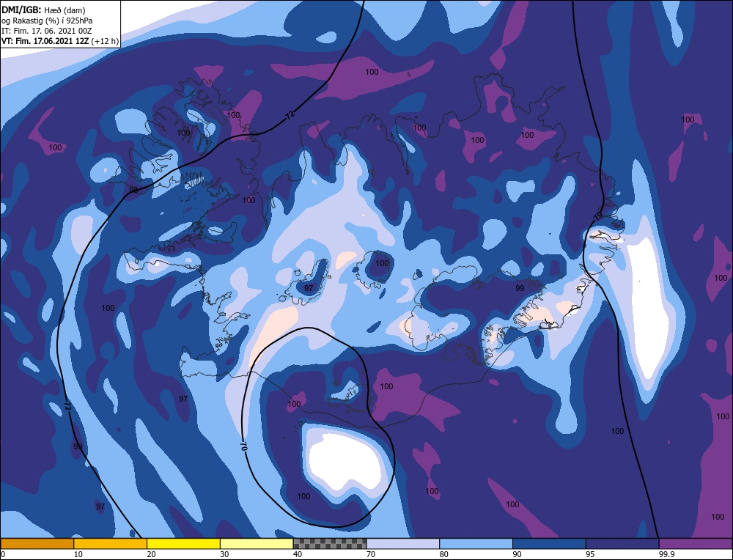Click the "99" value next to the southwest contour
The height and width of the screenshot is (560, 733).
78,446
